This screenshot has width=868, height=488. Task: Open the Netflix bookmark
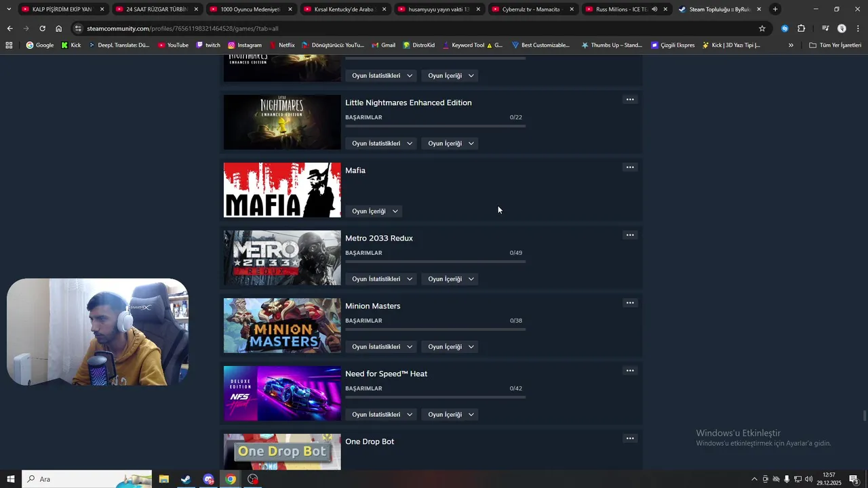[281, 45]
